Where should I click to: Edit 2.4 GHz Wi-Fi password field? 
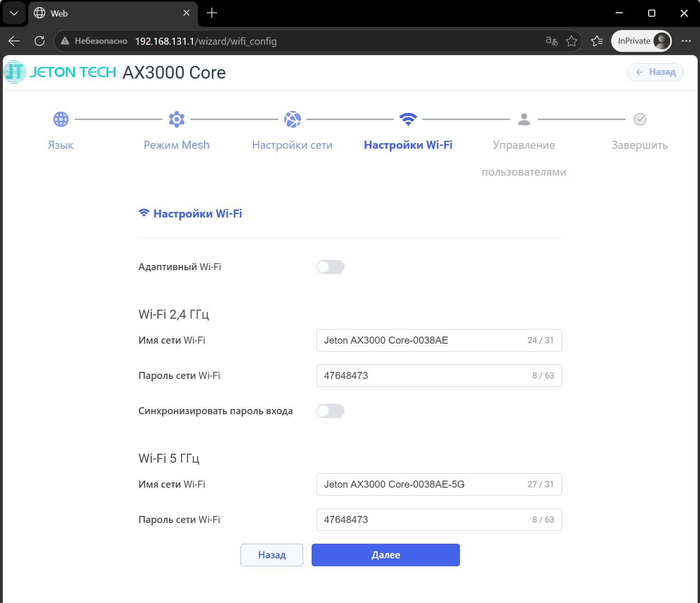[439, 376]
